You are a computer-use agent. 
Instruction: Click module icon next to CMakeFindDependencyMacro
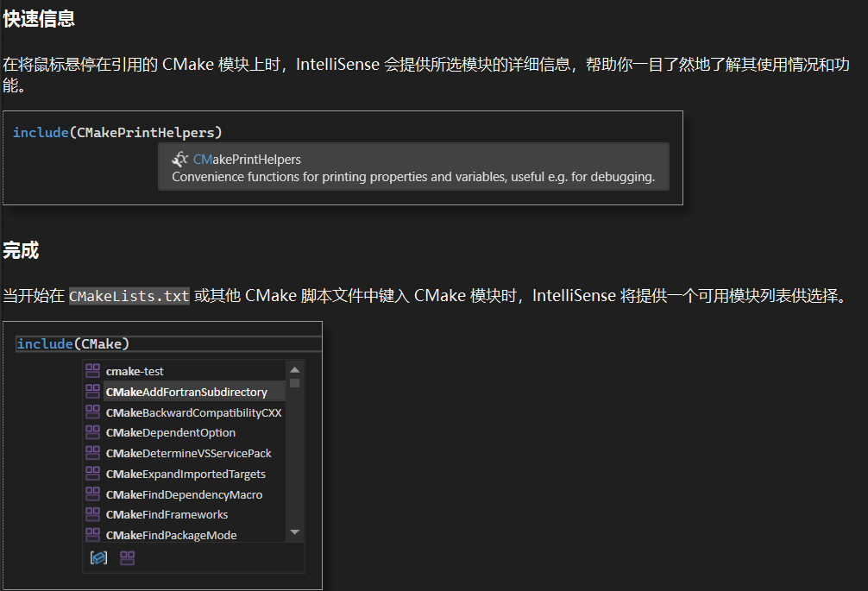coord(92,494)
